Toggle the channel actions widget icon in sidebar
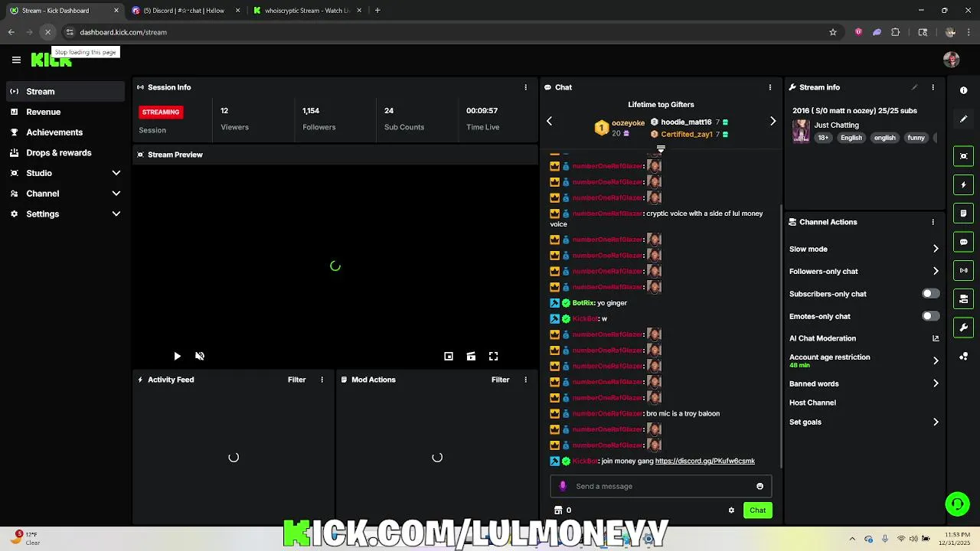 pyautogui.click(x=963, y=298)
